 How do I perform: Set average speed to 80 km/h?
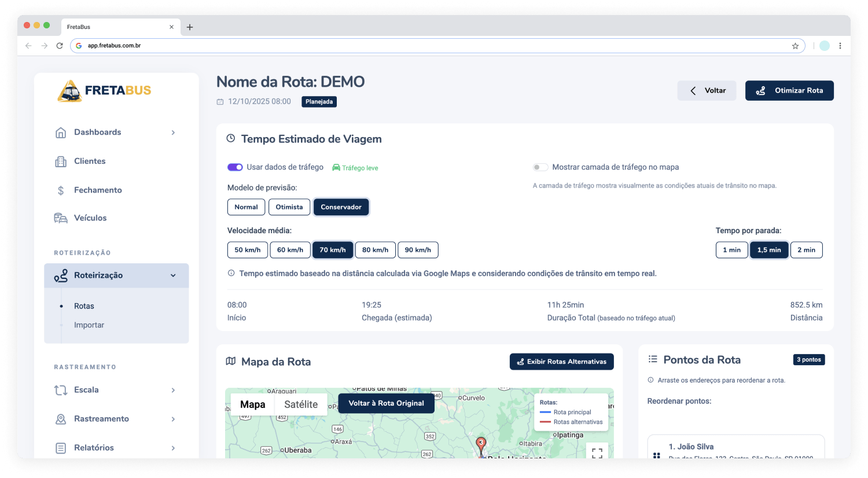point(375,250)
